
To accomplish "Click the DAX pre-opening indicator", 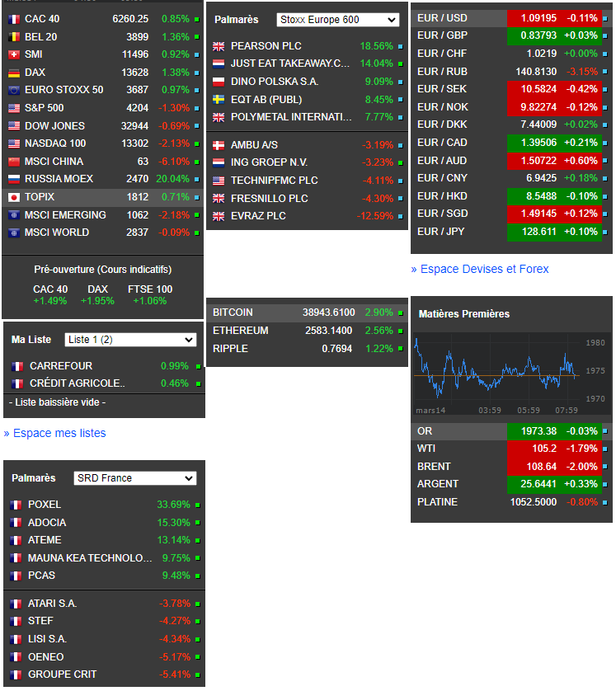I will click(x=97, y=295).
